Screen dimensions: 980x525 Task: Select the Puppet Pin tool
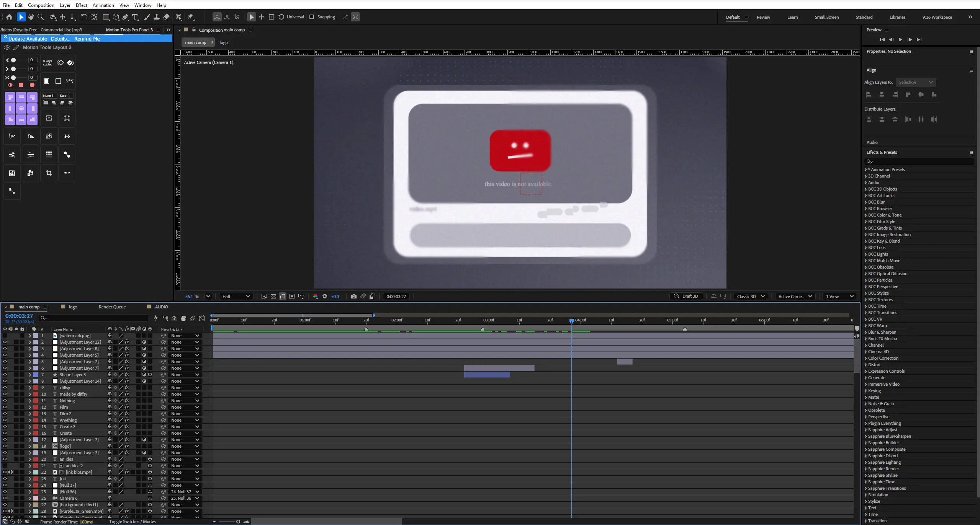[x=190, y=17]
